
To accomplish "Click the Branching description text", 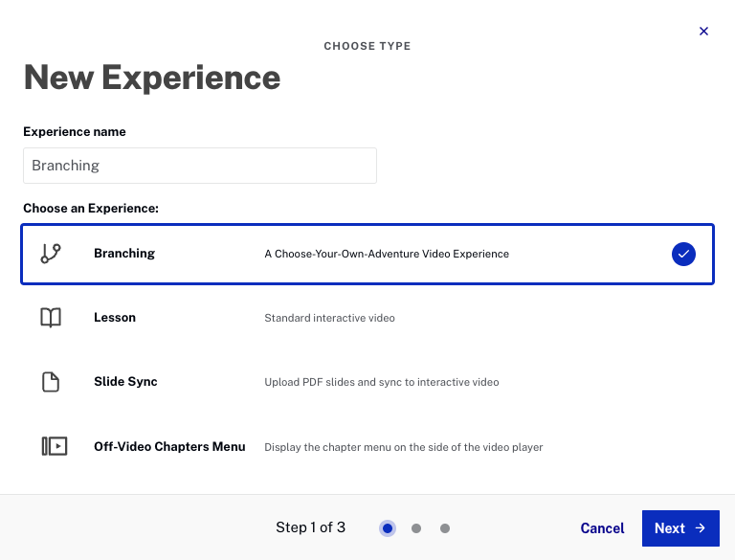I will 387,255.
